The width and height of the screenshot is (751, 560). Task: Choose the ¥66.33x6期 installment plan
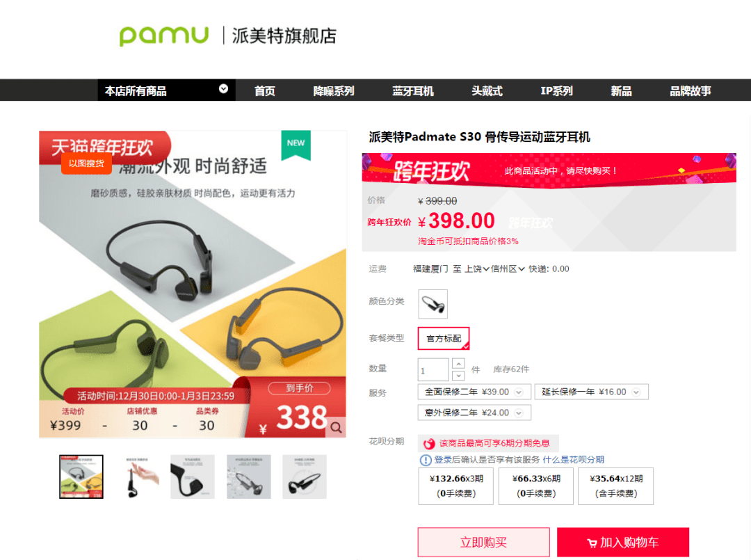536,486
